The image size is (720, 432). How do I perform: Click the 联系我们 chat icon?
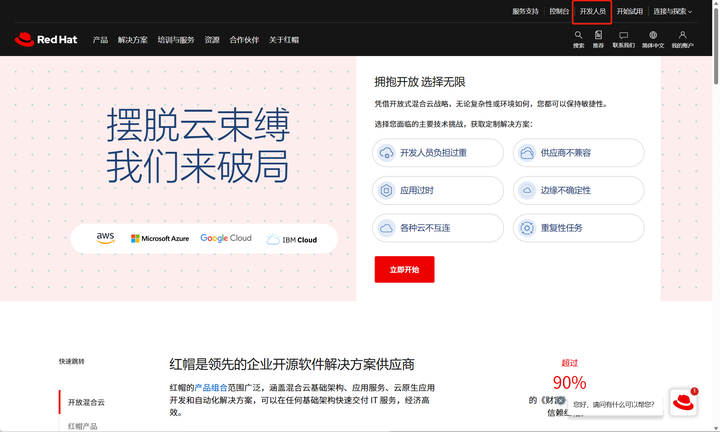coord(623,35)
